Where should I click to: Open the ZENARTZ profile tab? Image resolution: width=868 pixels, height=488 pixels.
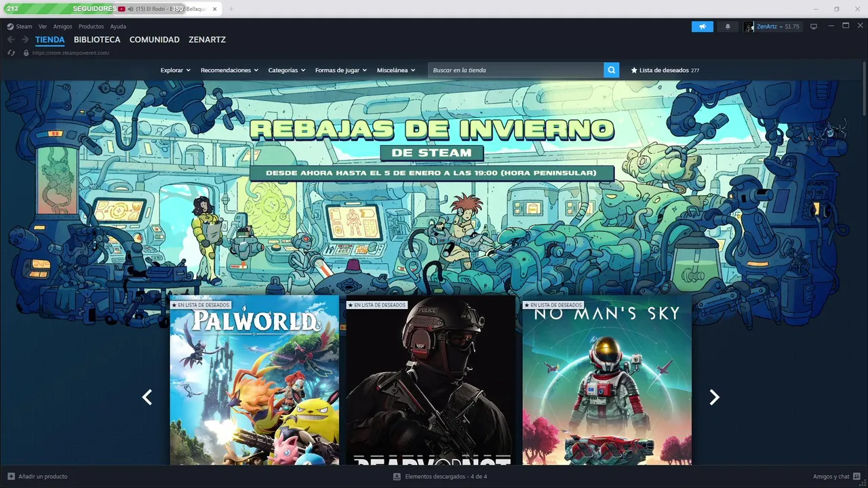207,39
